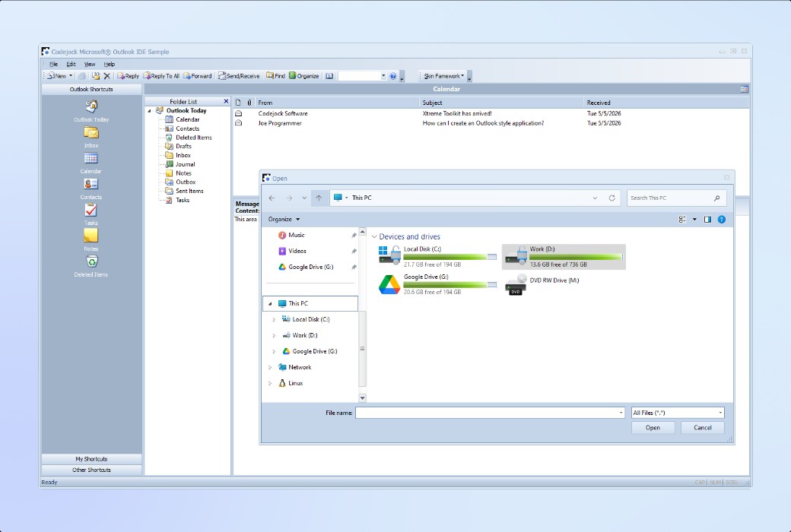Click scroll down arrow in navigation pane
The height and width of the screenshot is (532, 791).
362,398
